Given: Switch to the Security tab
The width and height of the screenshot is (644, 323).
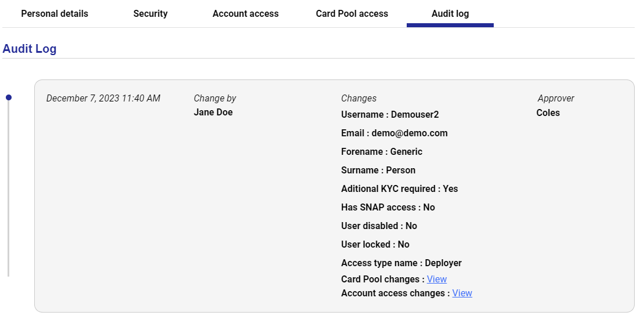Looking at the screenshot, I should click(150, 13).
